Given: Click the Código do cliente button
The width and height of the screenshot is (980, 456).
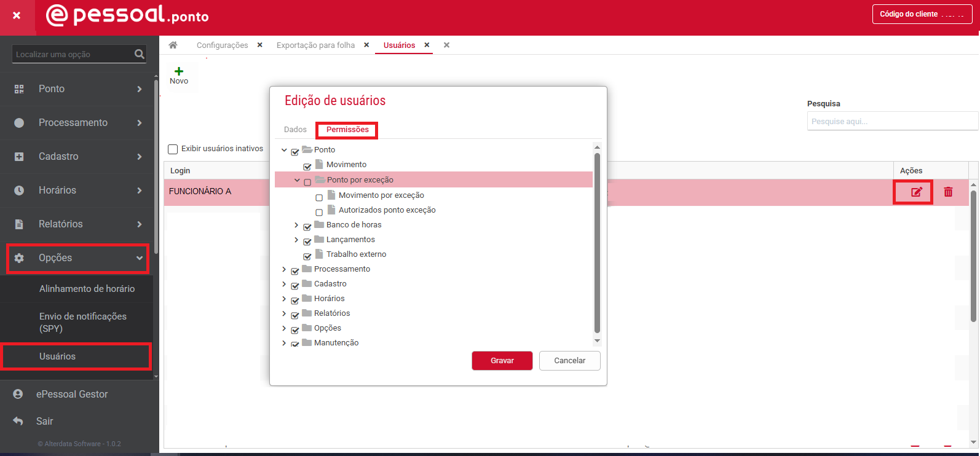Looking at the screenshot, I should (922, 14).
